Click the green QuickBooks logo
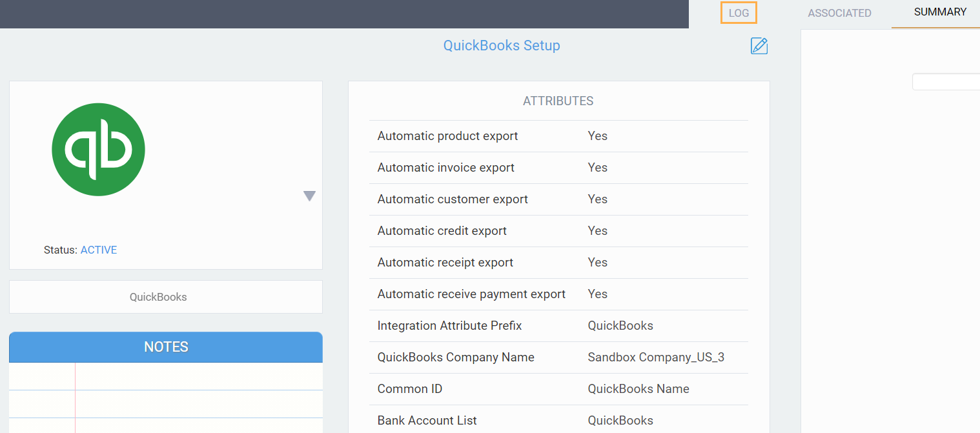The width and height of the screenshot is (980, 433). coord(98,150)
